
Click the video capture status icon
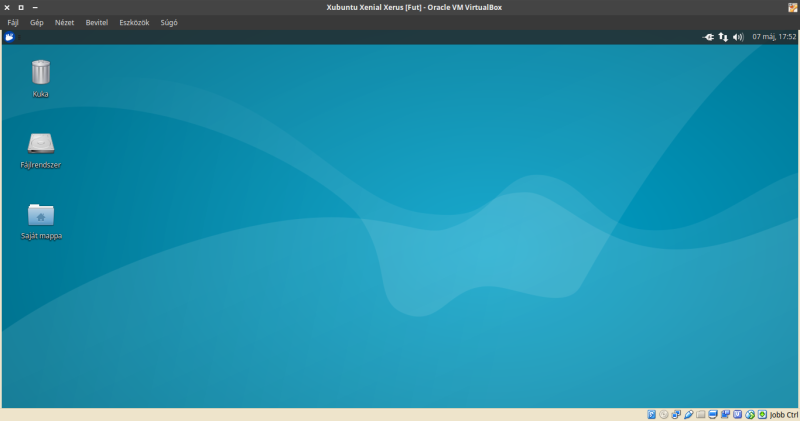tap(725, 414)
